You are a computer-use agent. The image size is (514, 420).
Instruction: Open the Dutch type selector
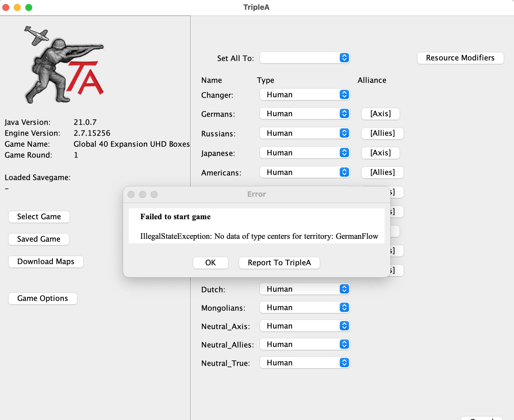coord(304,289)
